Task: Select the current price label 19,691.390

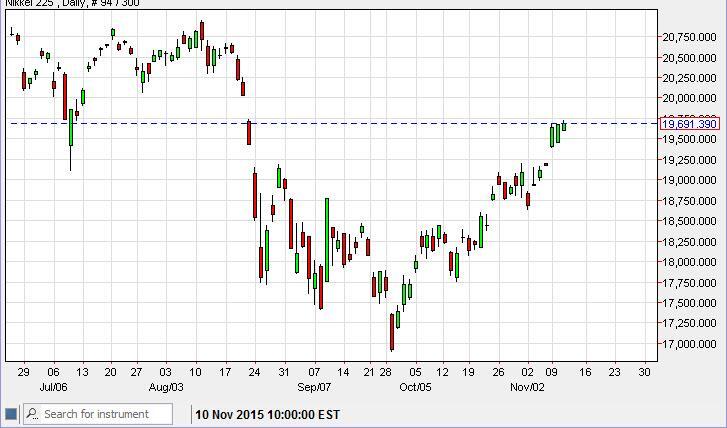Action: point(690,124)
